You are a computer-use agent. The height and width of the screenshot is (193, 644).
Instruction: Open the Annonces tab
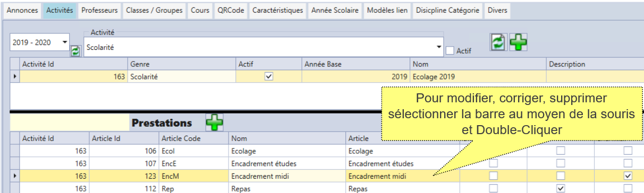tap(22, 11)
